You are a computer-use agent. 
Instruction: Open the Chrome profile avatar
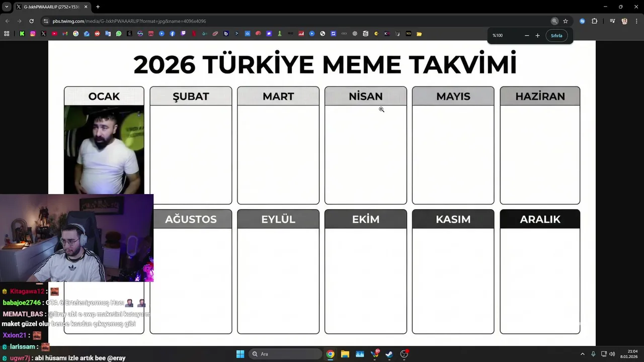pyautogui.click(x=624, y=21)
